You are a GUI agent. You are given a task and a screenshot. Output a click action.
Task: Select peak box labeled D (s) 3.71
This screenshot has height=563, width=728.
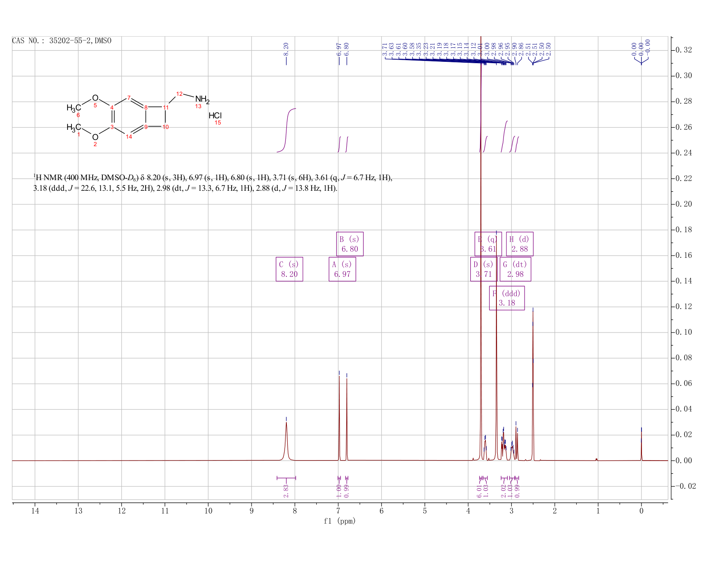[484, 269]
